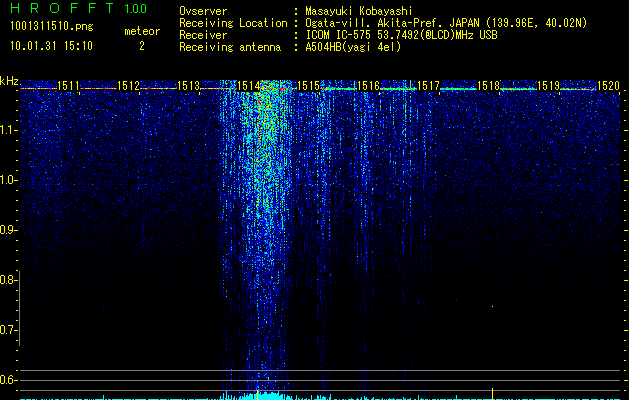
Task: Click the Receiver field label
Action: click(x=203, y=36)
